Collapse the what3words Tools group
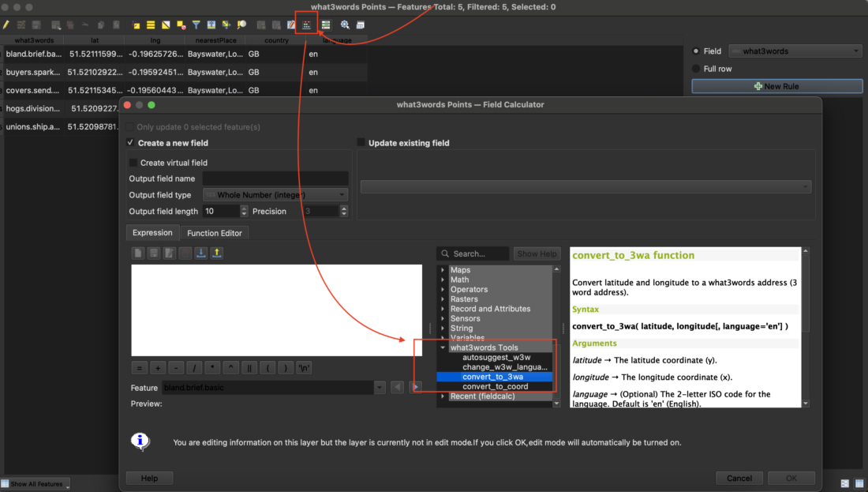 (x=443, y=347)
